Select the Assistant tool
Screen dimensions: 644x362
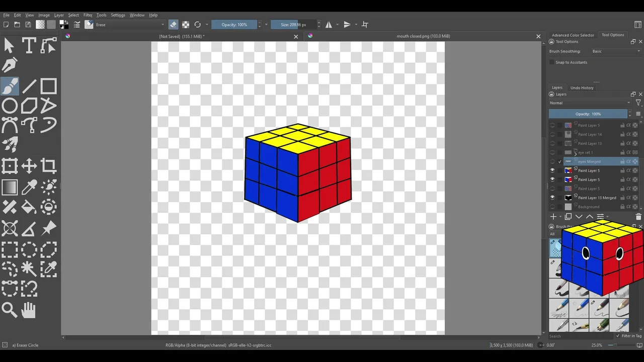(x=10, y=228)
